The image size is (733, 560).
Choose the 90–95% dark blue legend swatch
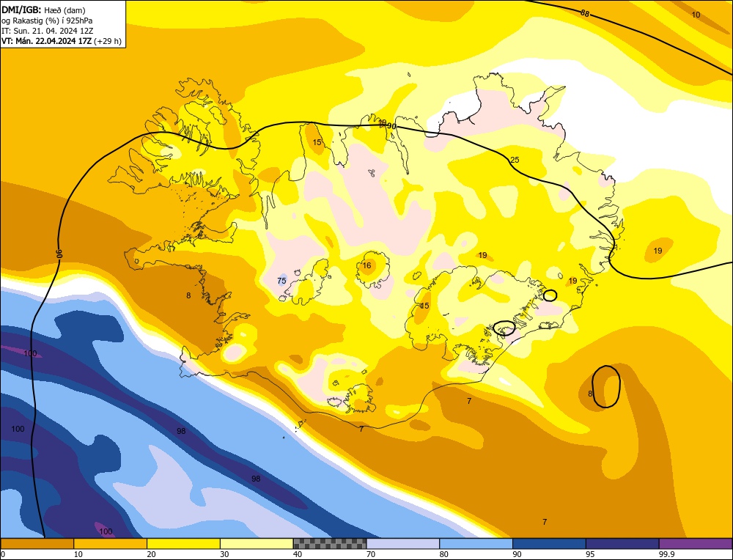click(x=549, y=544)
